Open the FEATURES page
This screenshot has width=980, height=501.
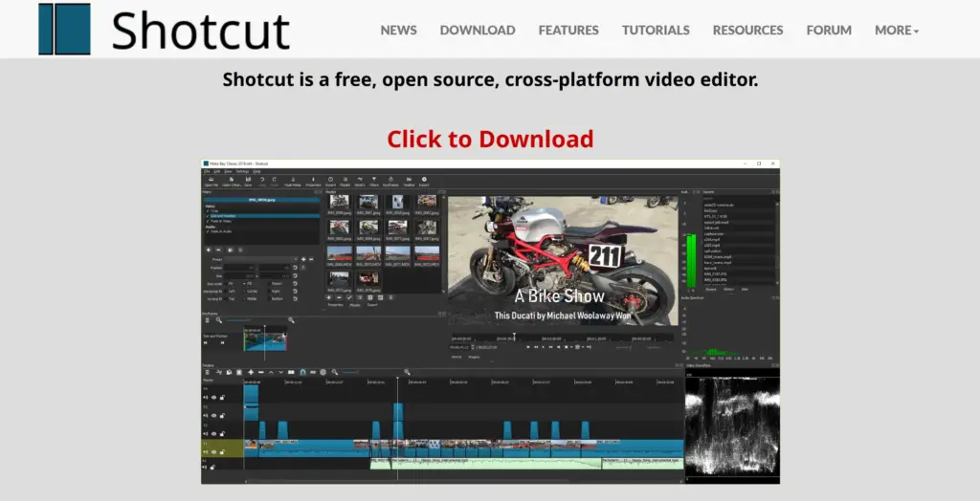pyautogui.click(x=568, y=30)
